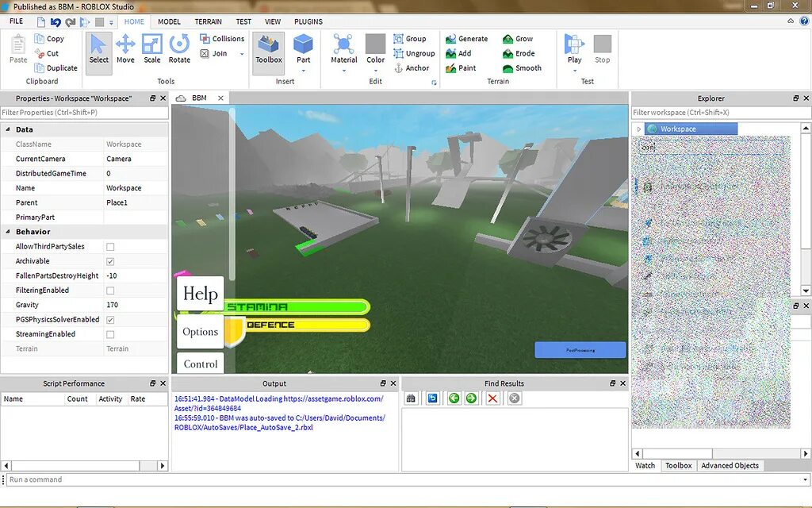Open the Join dropdown arrow
The width and height of the screenshot is (812, 508).
pos(242,54)
